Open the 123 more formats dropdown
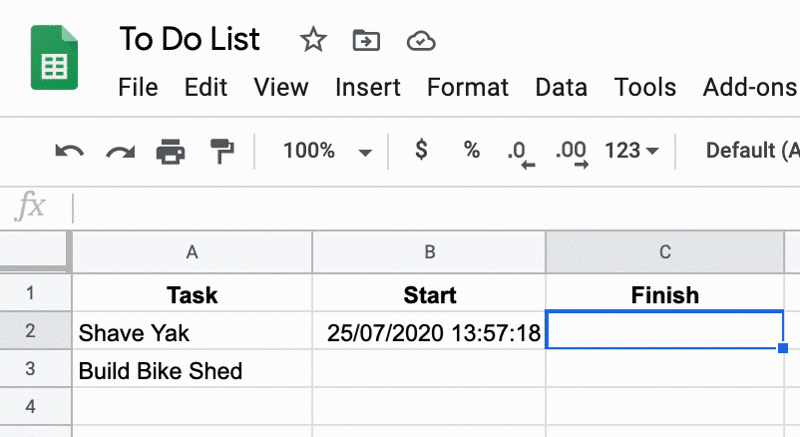 (632, 150)
